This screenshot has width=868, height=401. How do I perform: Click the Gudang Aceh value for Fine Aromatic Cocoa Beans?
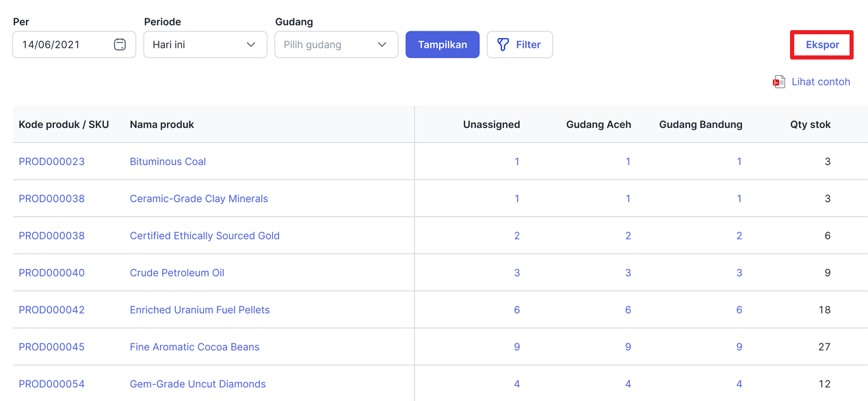coord(628,347)
